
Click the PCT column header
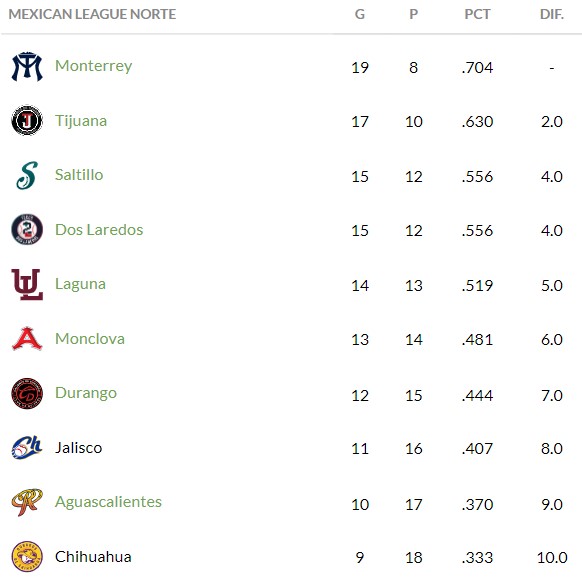point(477,14)
